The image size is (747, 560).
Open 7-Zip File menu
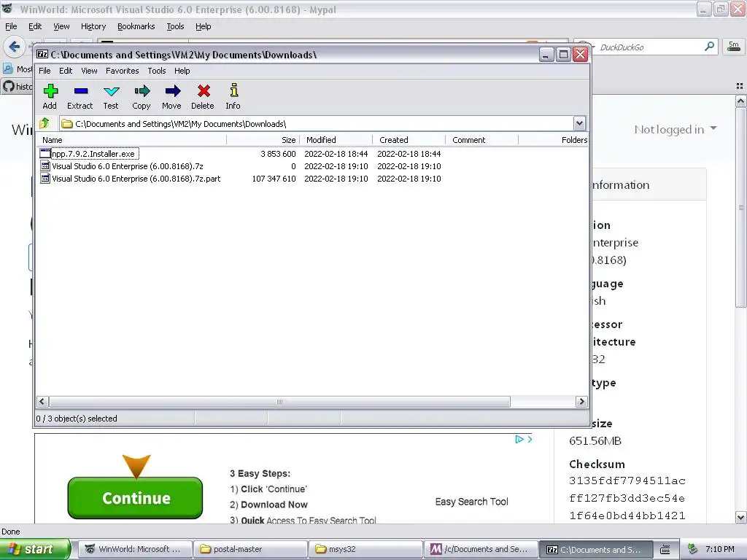pos(44,71)
